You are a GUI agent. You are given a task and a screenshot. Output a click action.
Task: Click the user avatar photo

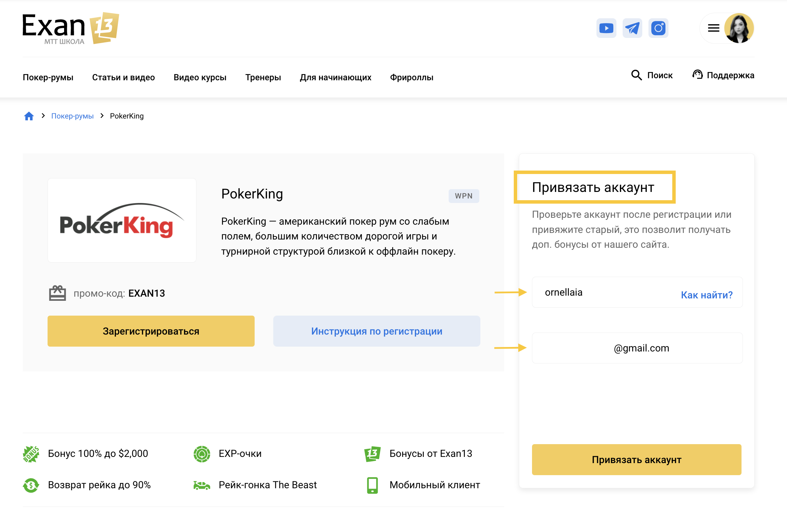click(x=739, y=28)
